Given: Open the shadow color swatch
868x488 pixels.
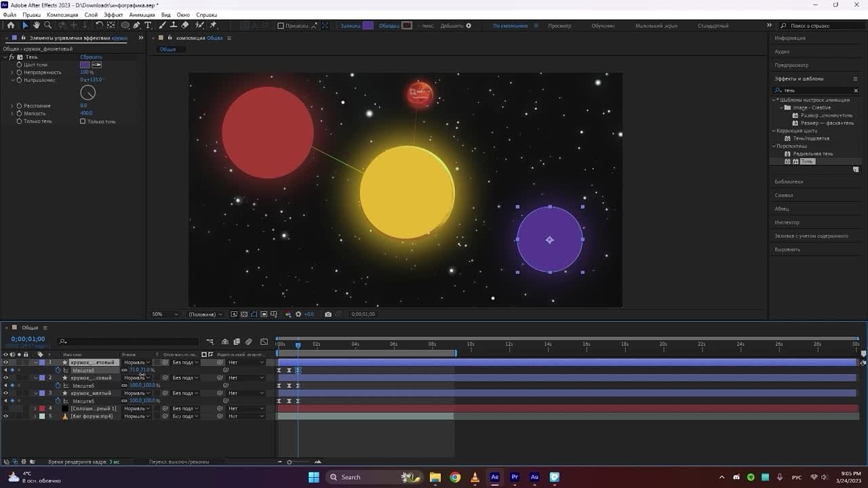Looking at the screenshot, I should (x=85, y=65).
